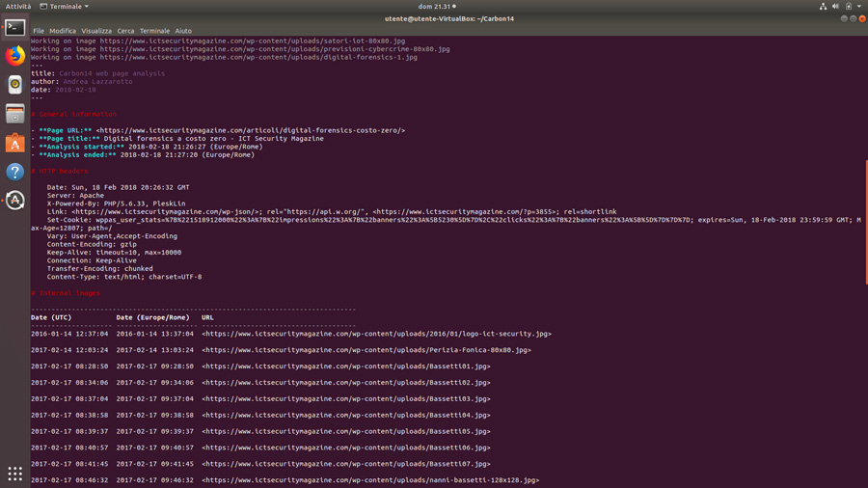Screen dimensions: 868x488
Task: Click the 'HTTP headers' heading
Action: click(x=59, y=171)
